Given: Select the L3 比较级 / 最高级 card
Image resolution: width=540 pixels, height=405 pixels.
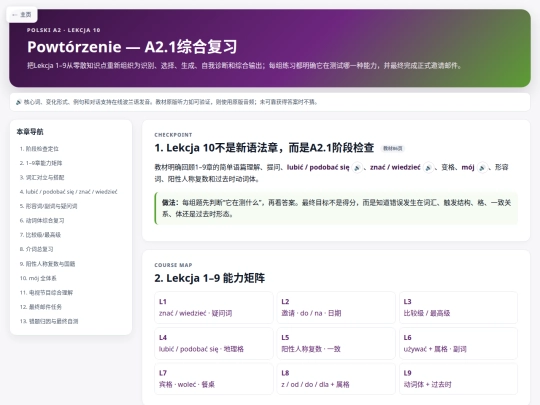Looking at the screenshot, I should pyautogui.click(x=458, y=308).
